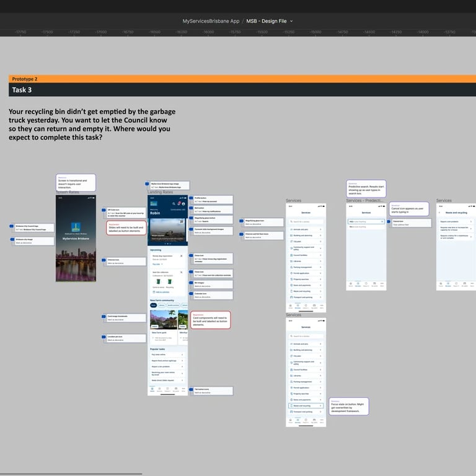This screenshot has height=476, width=476.
Task: Click the QR code icon on the carousel
Action: [182, 222]
